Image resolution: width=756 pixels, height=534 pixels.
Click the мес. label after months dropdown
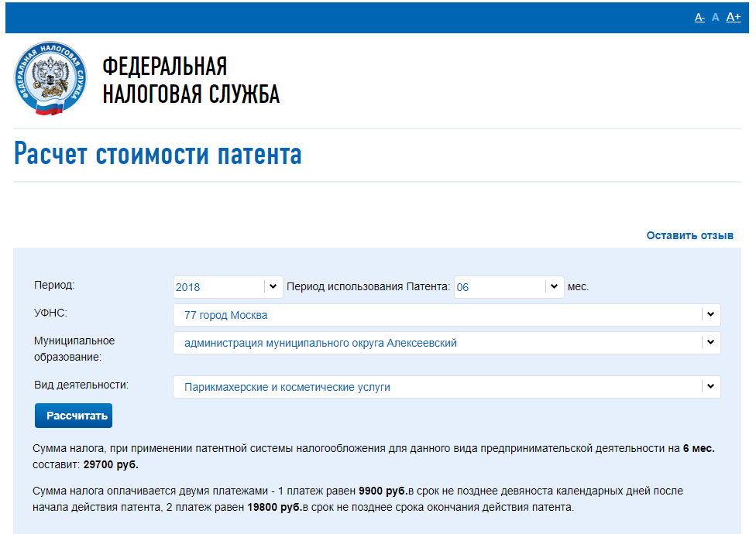pyautogui.click(x=578, y=287)
